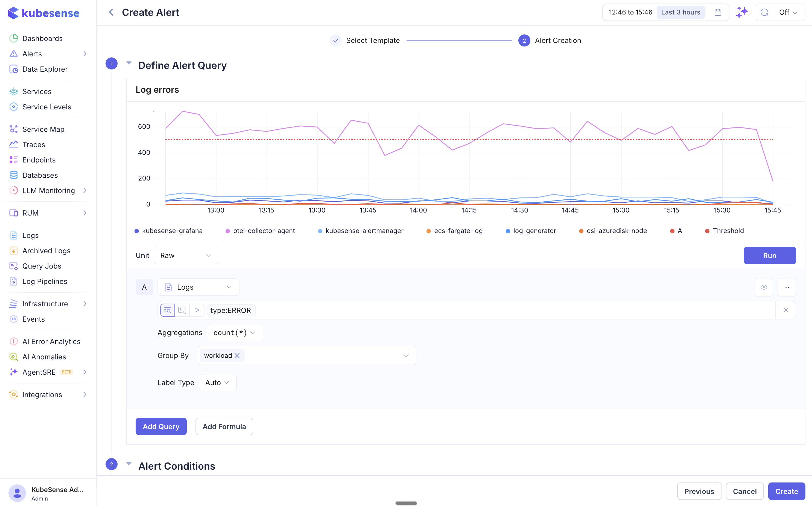Select the query builder search mode icon

[168, 310]
